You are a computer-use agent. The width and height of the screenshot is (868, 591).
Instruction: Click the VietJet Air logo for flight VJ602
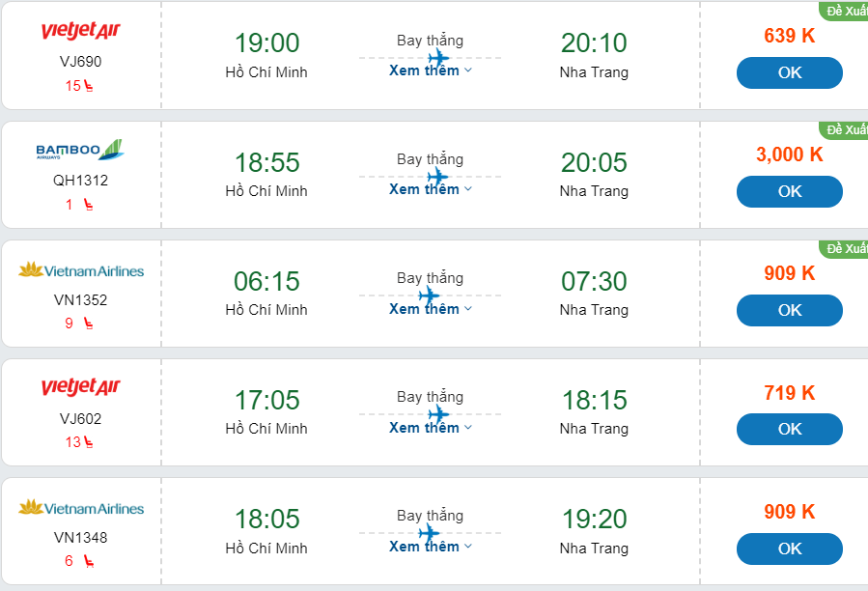81,388
